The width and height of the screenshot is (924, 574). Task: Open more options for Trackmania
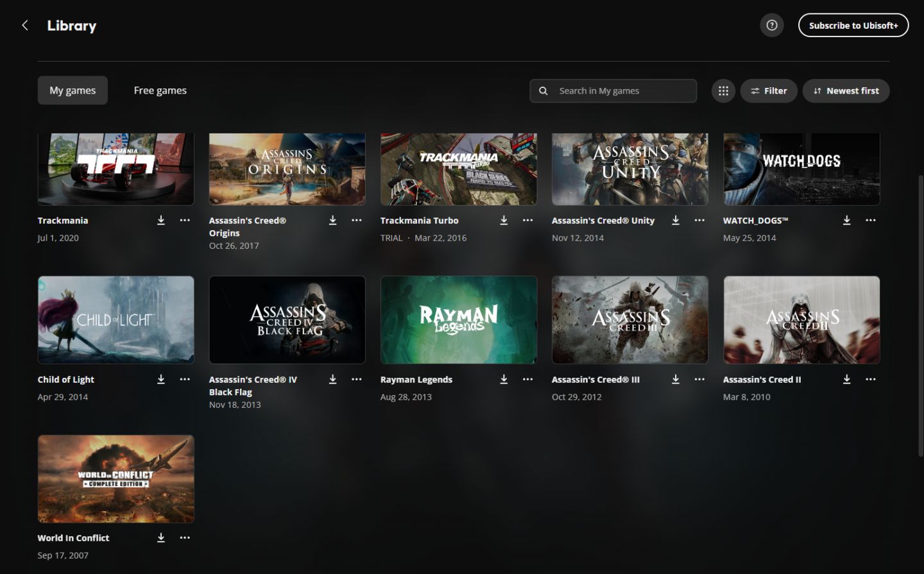185,220
